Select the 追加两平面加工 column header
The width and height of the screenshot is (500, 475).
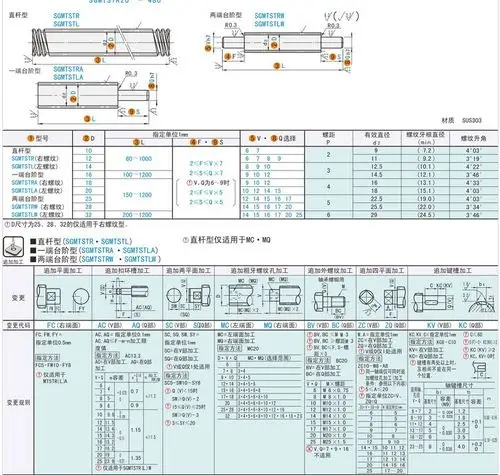189,270
